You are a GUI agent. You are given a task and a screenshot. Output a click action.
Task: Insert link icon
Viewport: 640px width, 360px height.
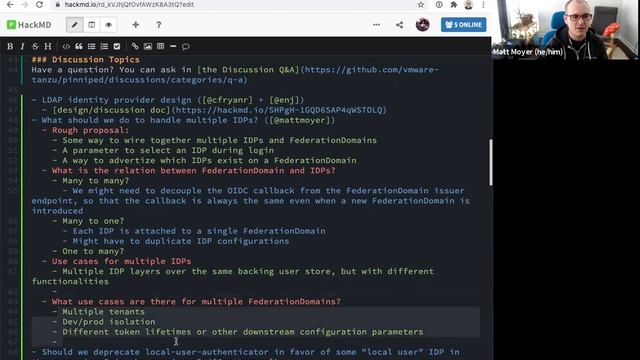(x=135, y=47)
